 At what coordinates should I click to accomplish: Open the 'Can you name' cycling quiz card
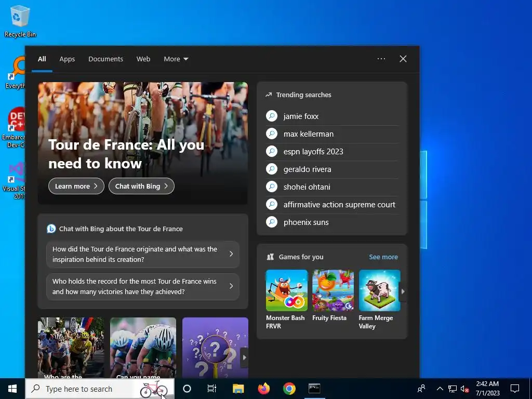pyautogui.click(x=143, y=348)
